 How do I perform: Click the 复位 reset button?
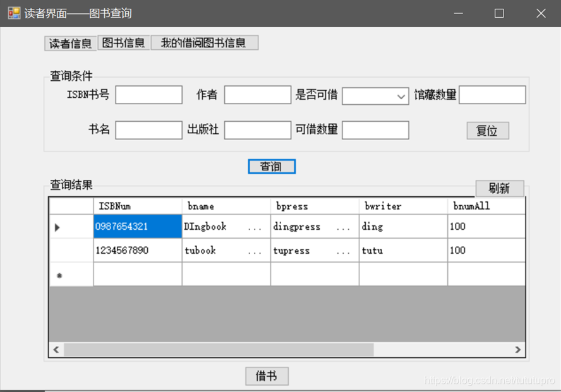pos(487,131)
